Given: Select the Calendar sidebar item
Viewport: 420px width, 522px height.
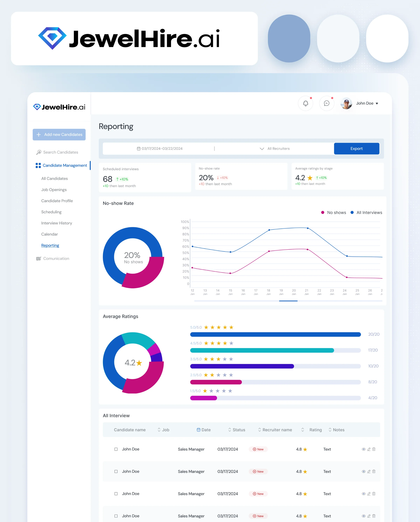Looking at the screenshot, I should (x=50, y=234).
